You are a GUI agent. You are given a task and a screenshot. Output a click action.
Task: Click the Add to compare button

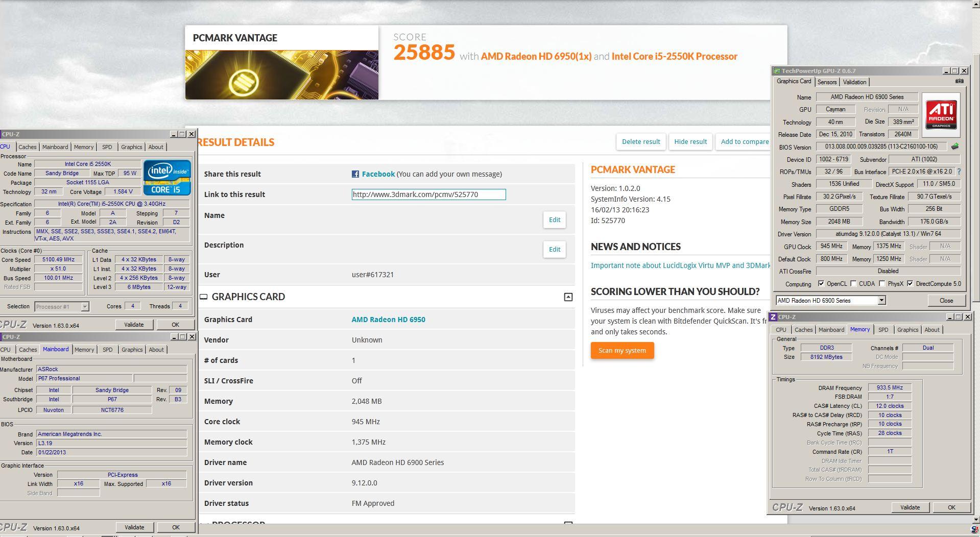click(x=745, y=142)
